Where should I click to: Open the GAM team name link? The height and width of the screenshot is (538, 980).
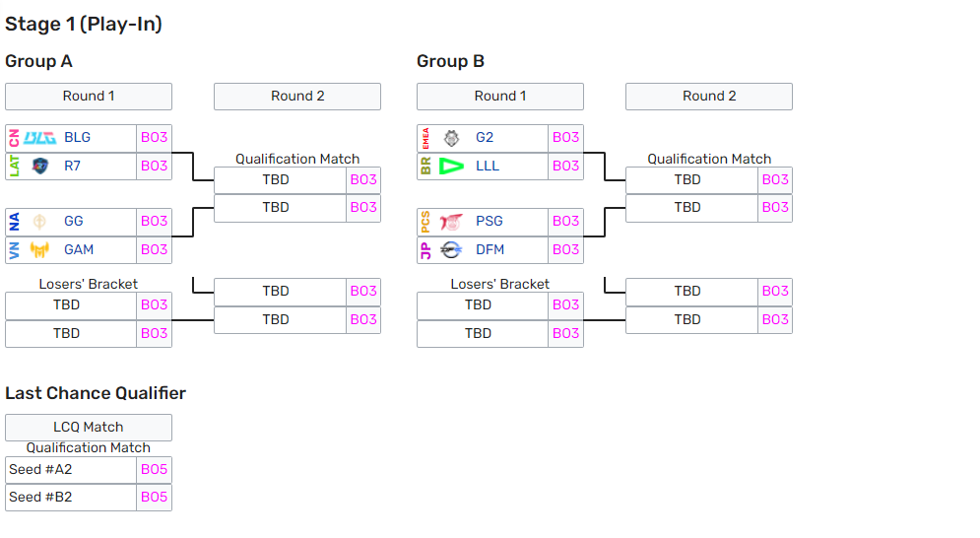pos(79,249)
